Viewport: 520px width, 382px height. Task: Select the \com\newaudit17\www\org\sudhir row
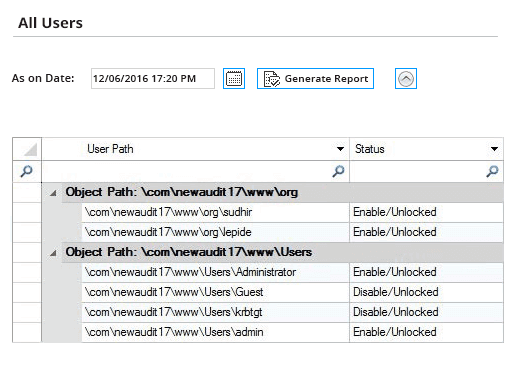pos(215,212)
